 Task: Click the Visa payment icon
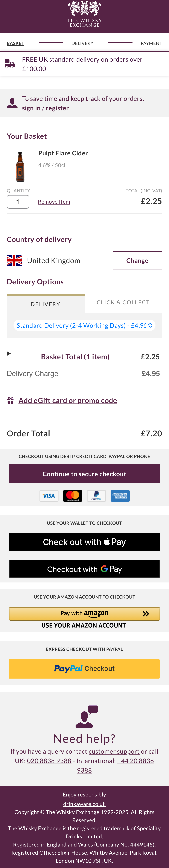pos(49,496)
